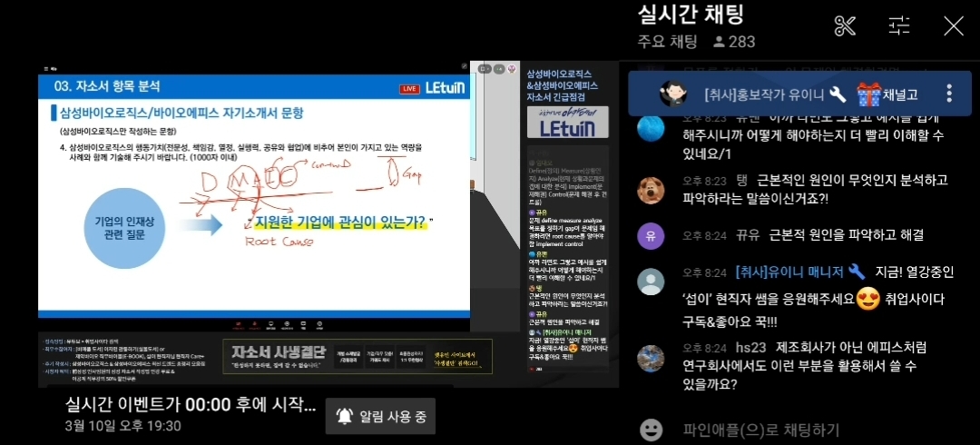This screenshot has height=445, width=980.
Task: Tap the viewer count 283
Action: pos(742,42)
